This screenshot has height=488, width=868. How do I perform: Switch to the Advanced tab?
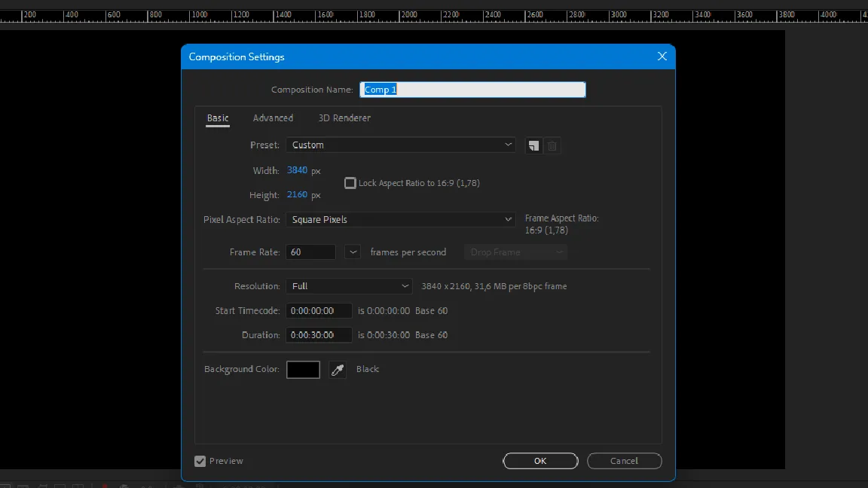[273, 117]
